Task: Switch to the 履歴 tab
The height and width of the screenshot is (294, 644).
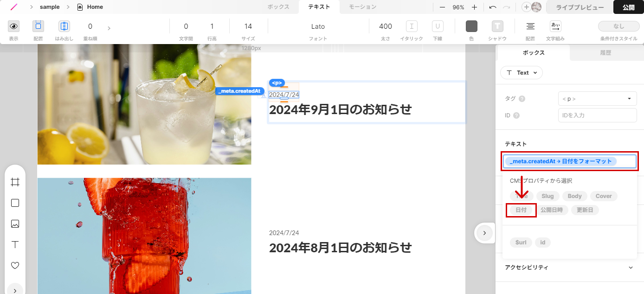Action: [605, 53]
